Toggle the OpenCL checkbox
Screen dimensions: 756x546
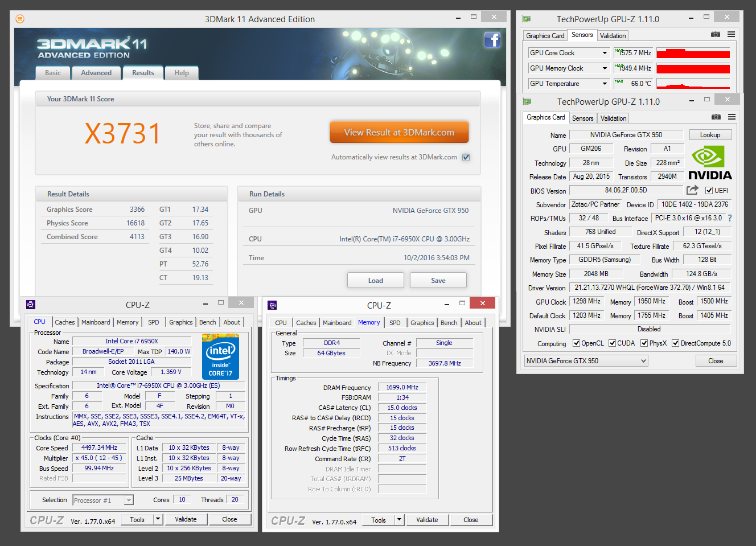coord(576,343)
